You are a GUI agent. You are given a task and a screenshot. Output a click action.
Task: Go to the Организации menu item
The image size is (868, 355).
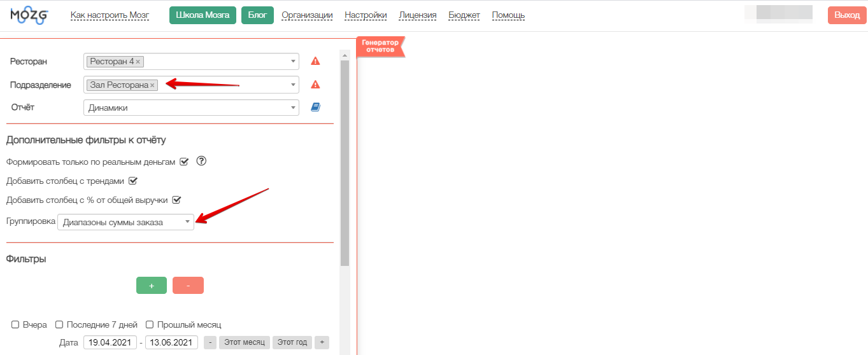(307, 15)
